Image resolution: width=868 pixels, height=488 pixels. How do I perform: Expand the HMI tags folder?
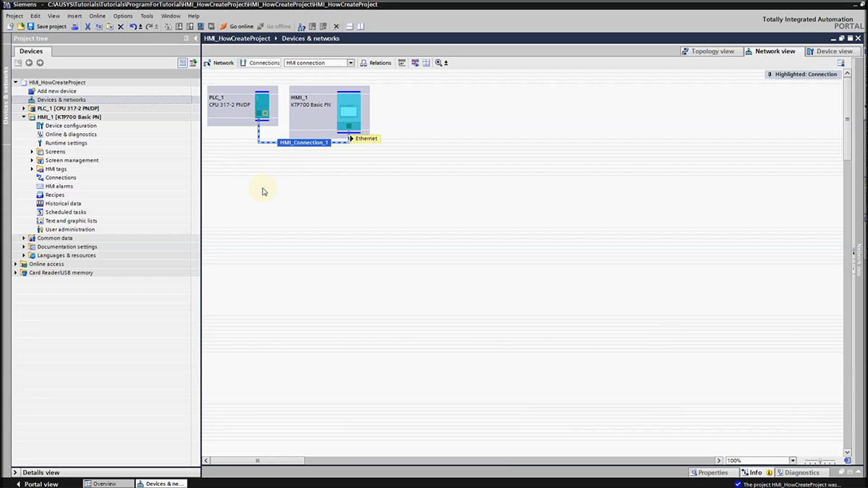(32, 169)
